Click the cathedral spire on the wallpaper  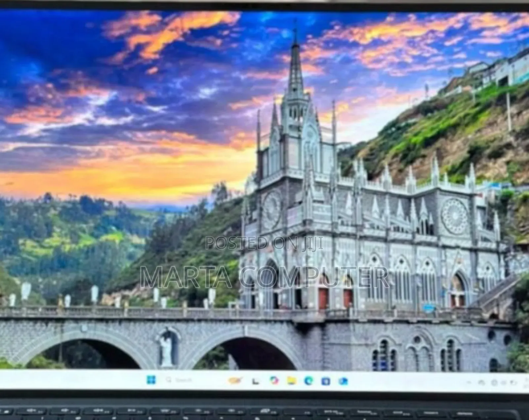click(x=295, y=66)
